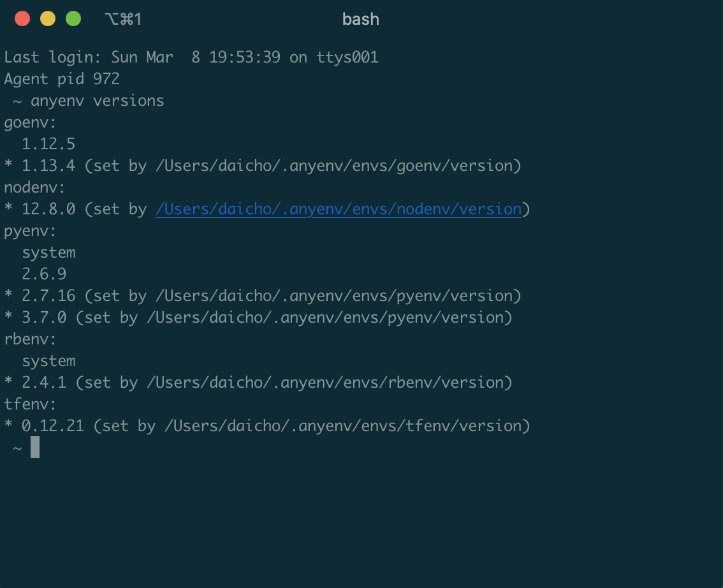The height and width of the screenshot is (588, 723).
Task: Maximize terminal using green button
Action: pos(73,19)
